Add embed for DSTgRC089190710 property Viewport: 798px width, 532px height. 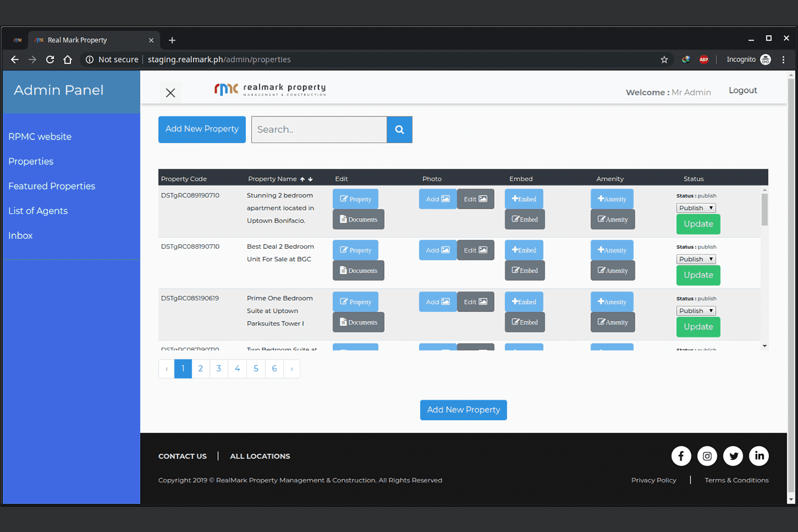tap(524, 199)
